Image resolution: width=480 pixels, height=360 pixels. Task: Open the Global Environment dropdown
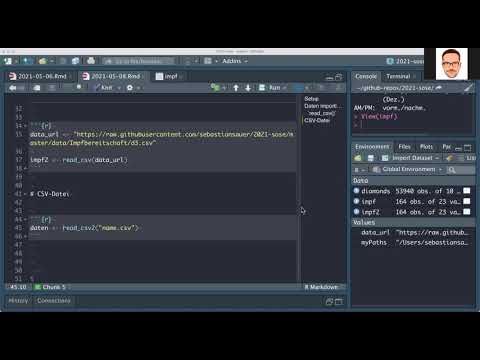[x=407, y=169]
